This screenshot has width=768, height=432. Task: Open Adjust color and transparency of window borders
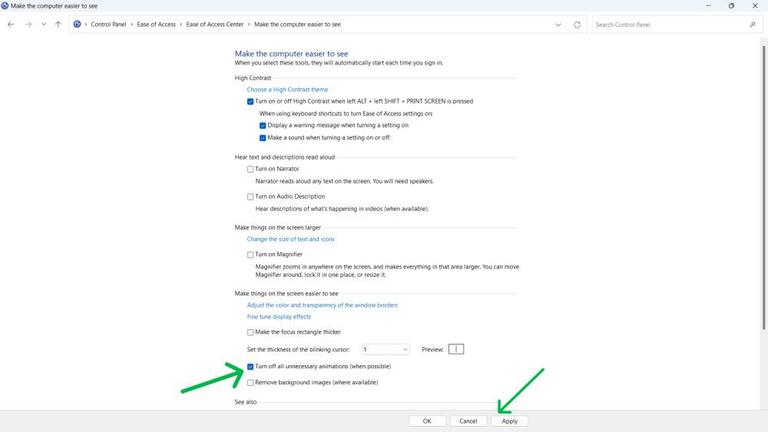[x=322, y=305]
